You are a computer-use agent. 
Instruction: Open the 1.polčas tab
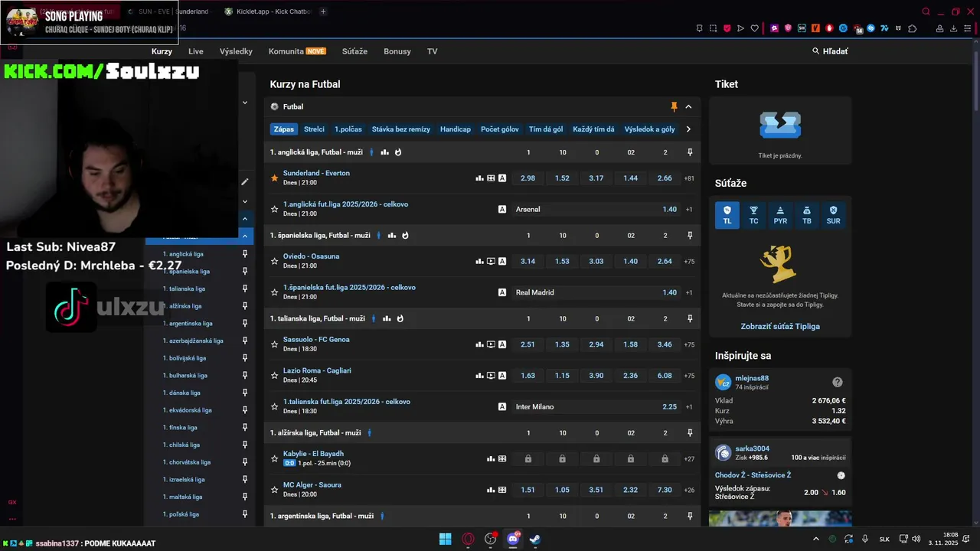(348, 129)
